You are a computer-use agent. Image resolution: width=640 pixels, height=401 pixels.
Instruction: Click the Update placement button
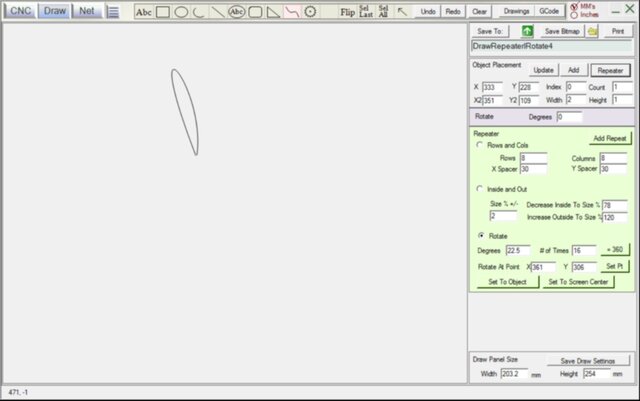(543, 70)
